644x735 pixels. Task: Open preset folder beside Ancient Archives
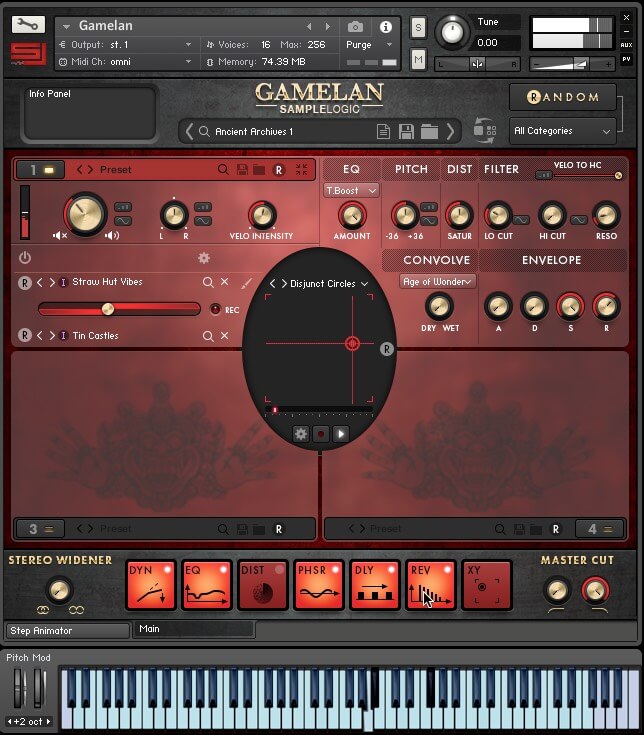pos(429,132)
